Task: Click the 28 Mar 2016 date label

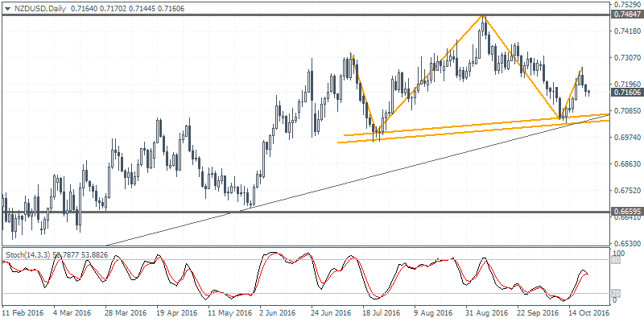Action: pyautogui.click(x=126, y=312)
